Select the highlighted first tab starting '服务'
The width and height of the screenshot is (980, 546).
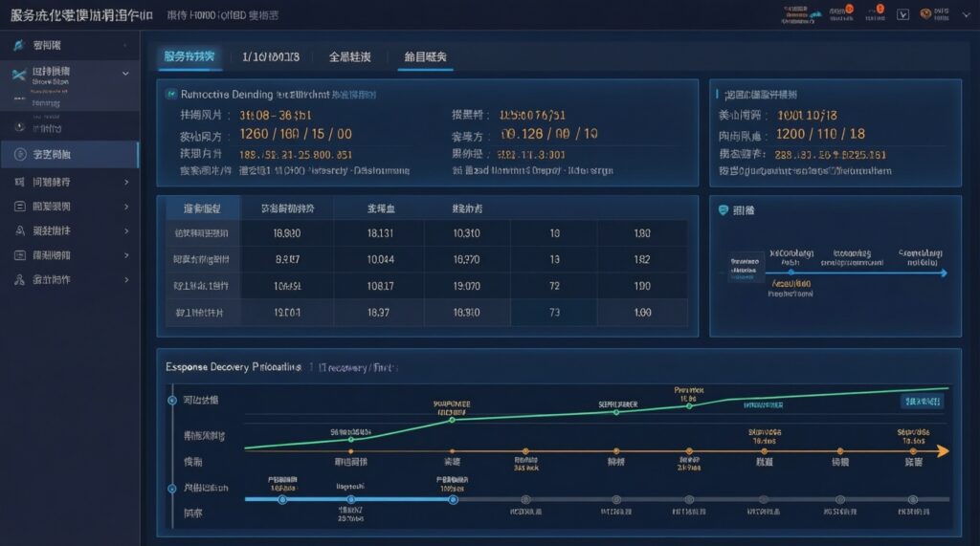(191, 57)
